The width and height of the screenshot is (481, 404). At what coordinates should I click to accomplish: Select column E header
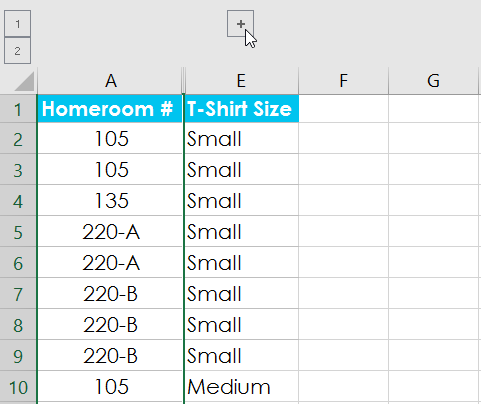point(241,81)
